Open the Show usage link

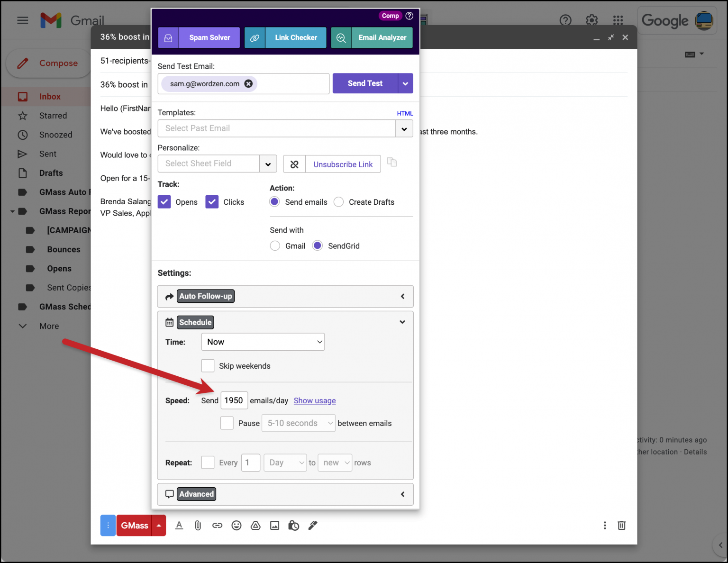pyautogui.click(x=314, y=400)
